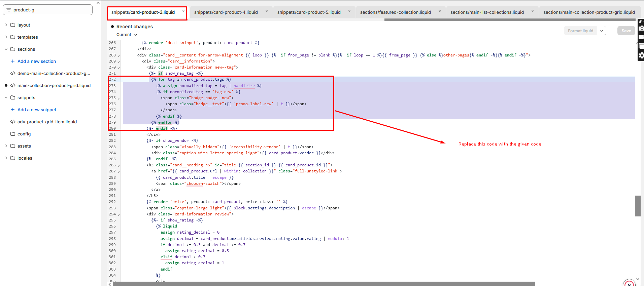Close the card-product-3.liquid tab
Viewport: 644px width, 286px height.
[x=183, y=11]
